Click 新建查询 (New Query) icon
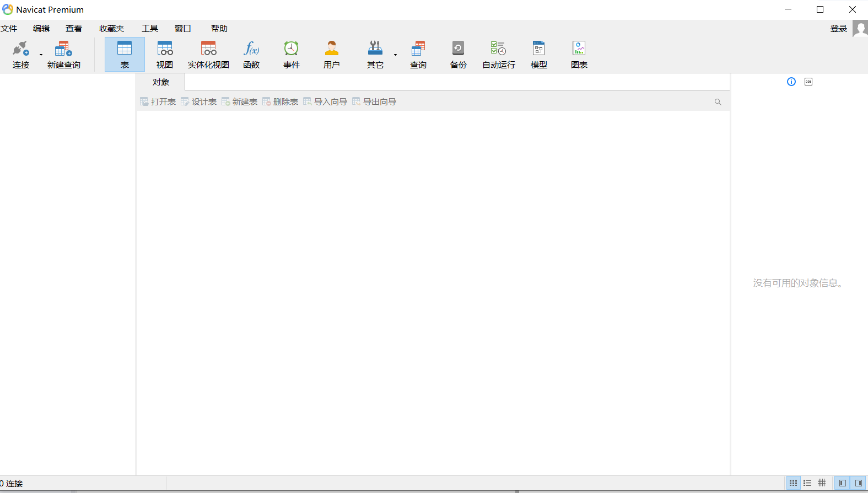 tap(64, 54)
